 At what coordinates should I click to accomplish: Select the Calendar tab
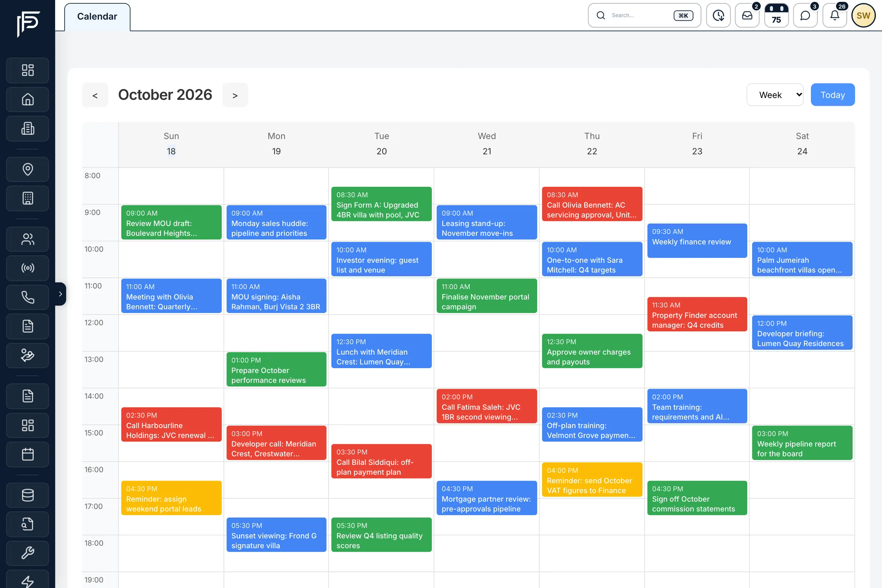(97, 17)
